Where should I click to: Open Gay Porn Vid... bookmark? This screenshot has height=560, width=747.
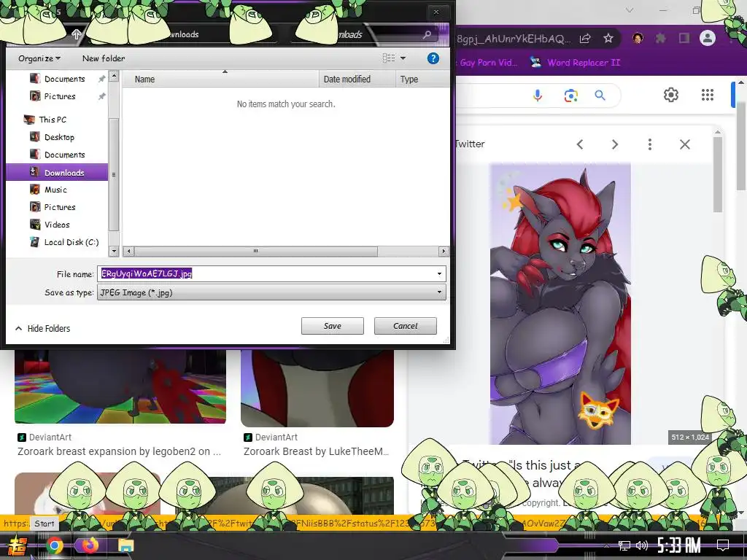(x=488, y=63)
